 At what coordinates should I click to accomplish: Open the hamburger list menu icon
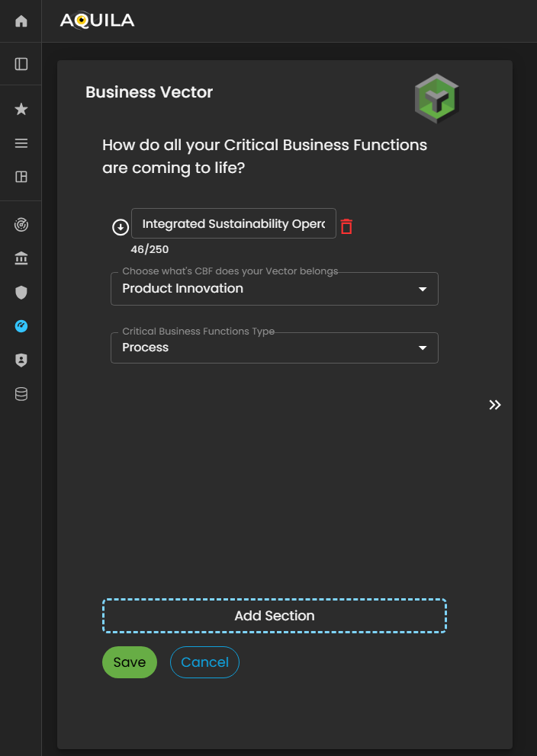click(x=21, y=143)
